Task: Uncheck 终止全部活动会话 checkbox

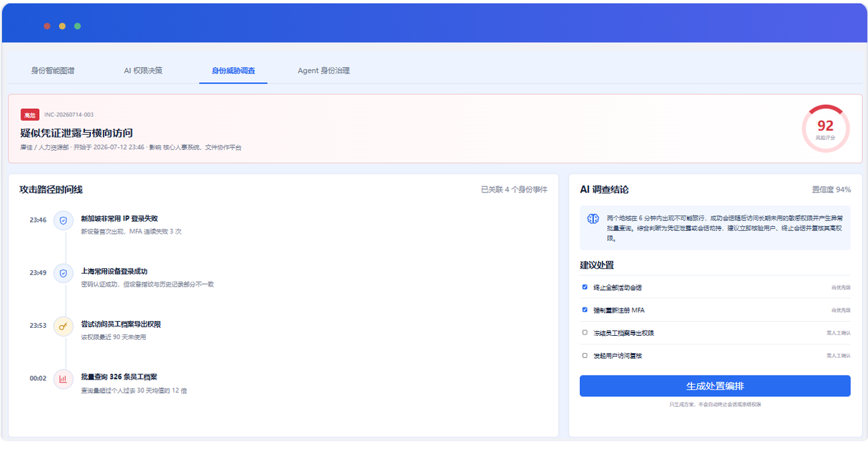Action: coord(585,287)
